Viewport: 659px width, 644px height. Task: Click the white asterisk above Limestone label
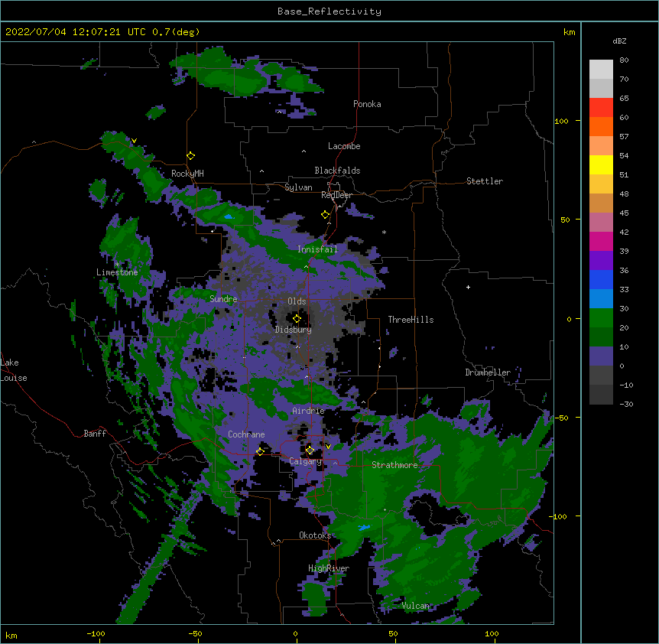point(117,265)
